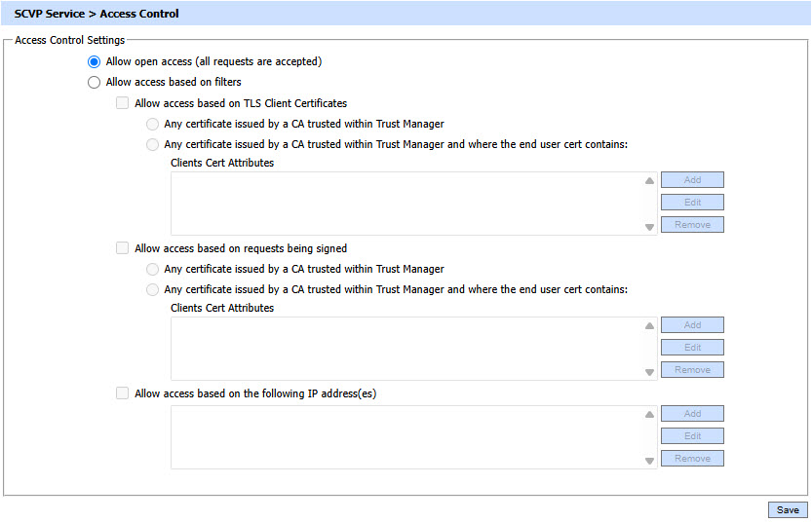
Task: Click Save button at bottom right
Action: pos(788,509)
